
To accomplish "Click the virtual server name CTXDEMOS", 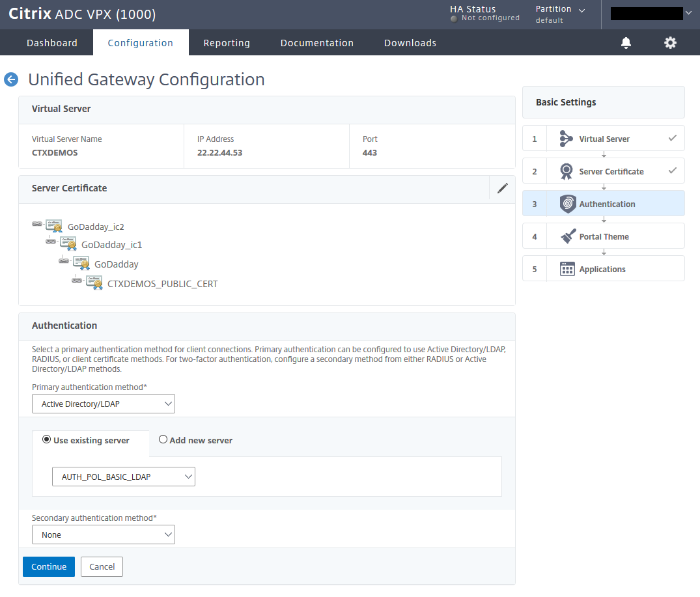I will (x=55, y=152).
